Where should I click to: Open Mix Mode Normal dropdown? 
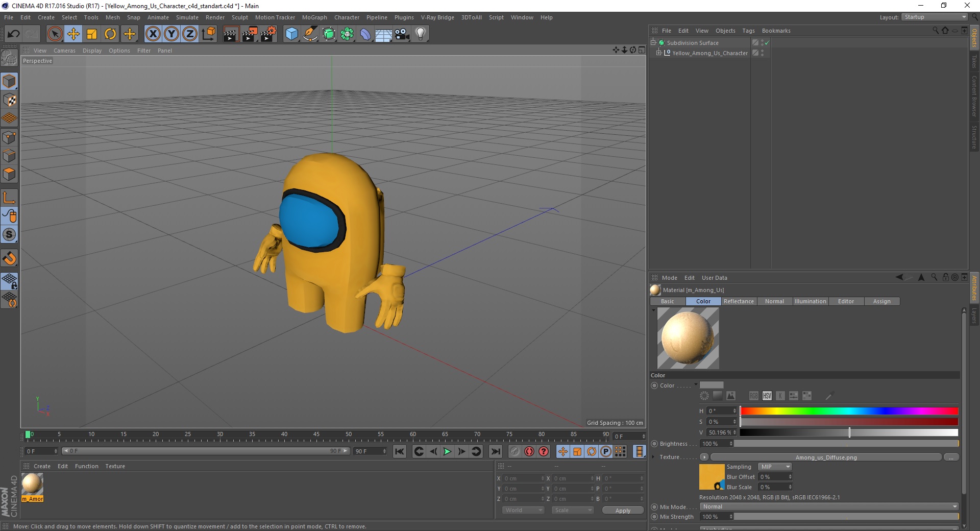pos(829,506)
